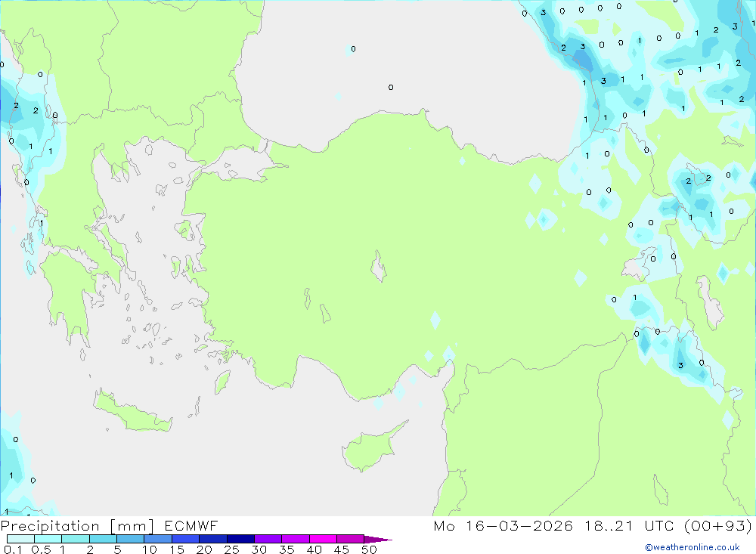Viewport: 756px width, 554px height.
Task: Select the large central lake in Turkey
Action: pyautogui.click(x=379, y=267)
